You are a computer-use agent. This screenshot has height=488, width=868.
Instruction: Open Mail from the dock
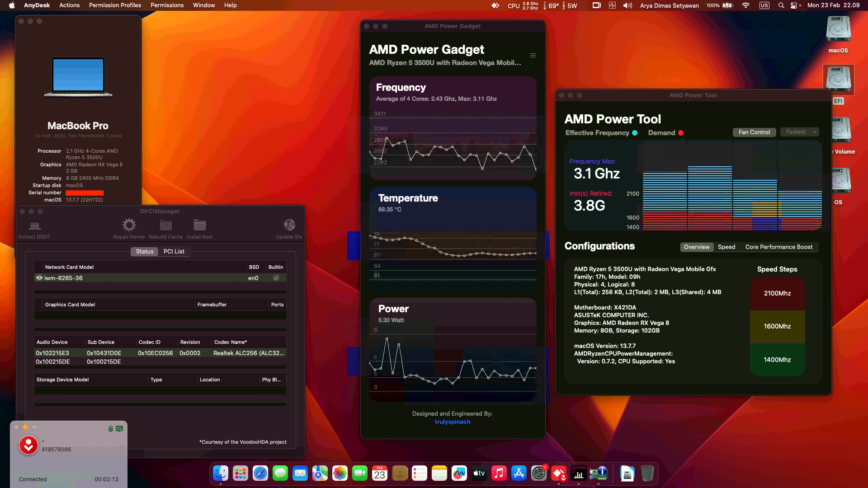pyautogui.click(x=300, y=473)
